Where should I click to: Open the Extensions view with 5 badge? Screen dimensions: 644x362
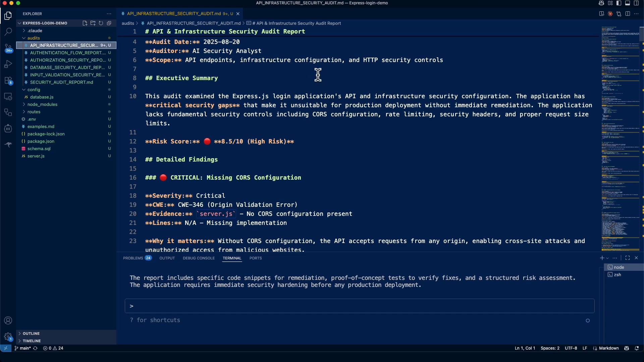(x=8, y=80)
